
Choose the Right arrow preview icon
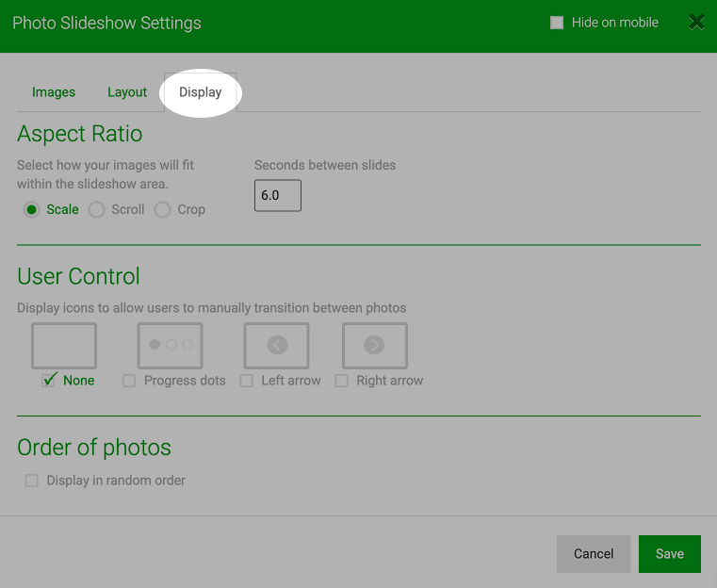coord(375,346)
